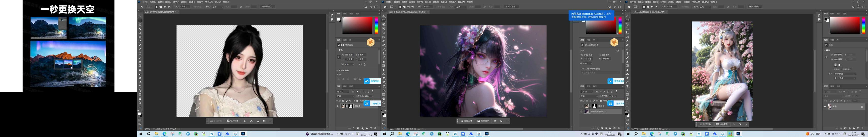Screen dimensions: 868x137
Task: Click the adjustment circle icon next to 移除背景 under purple-haired image
Action: pyautogui.click(x=501, y=121)
